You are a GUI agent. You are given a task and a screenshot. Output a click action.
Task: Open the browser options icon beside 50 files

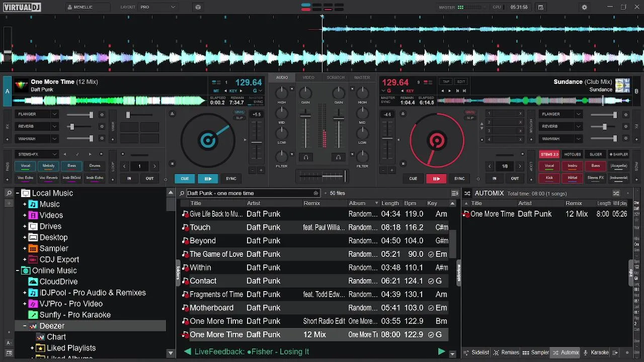tap(454, 193)
